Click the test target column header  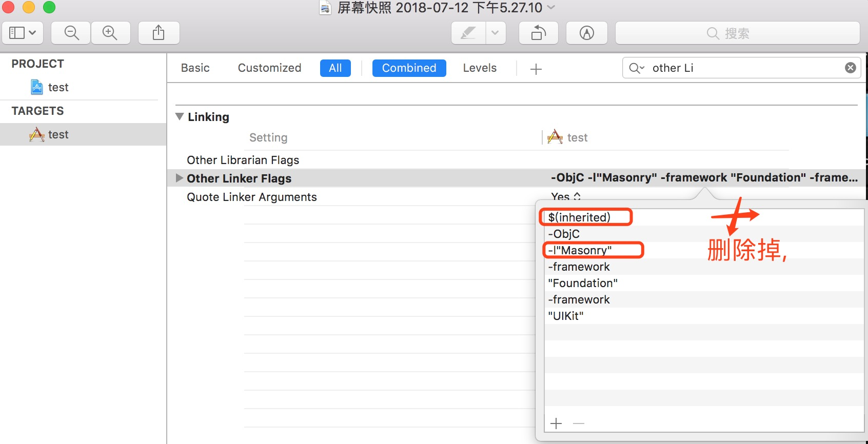pos(567,137)
